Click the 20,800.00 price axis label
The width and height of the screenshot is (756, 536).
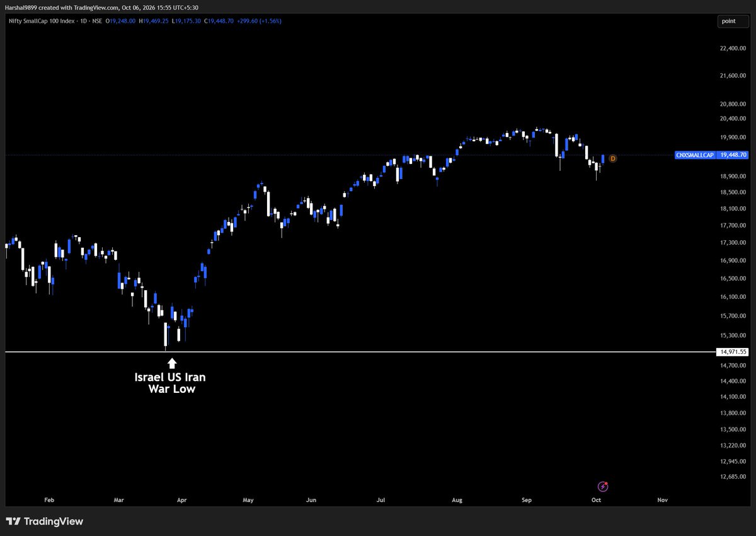click(x=733, y=104)
